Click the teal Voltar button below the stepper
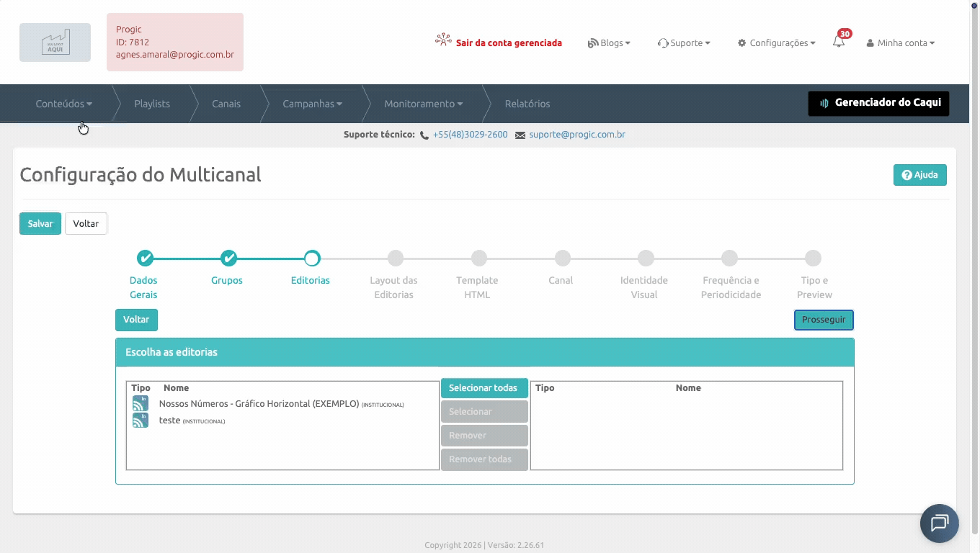Viewport: 980px width, 553px height. [x=136, y=320]
